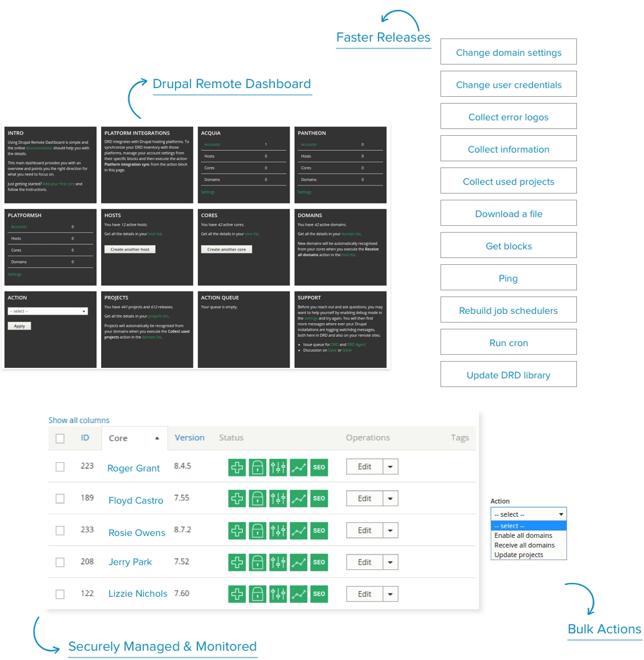Expand the Edit dropdown arrow for Rosie Owens
The width and height of the screenshot is (644, 660).
click(391, 530)
